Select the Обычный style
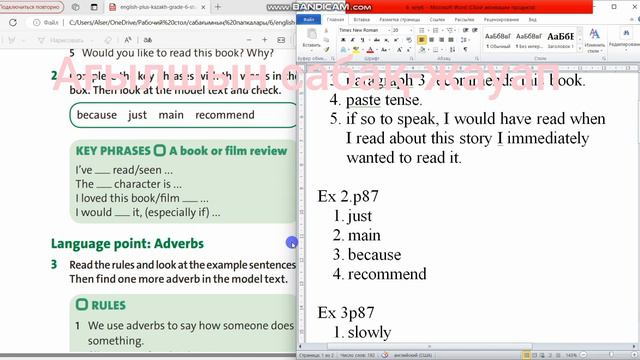 [498, 40]
